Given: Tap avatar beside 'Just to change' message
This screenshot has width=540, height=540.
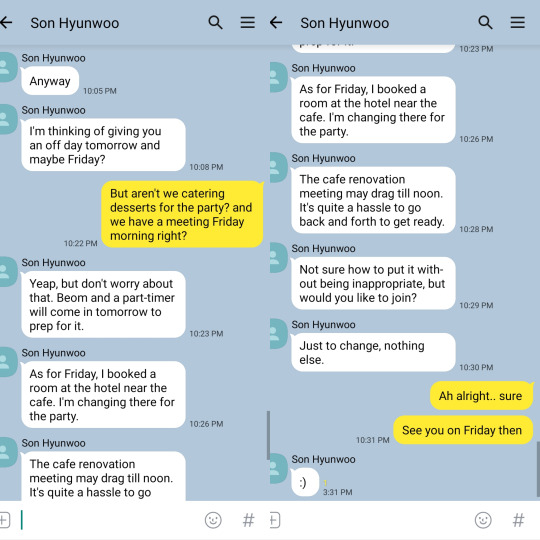Looking at the screenshot, I should 278,334.
